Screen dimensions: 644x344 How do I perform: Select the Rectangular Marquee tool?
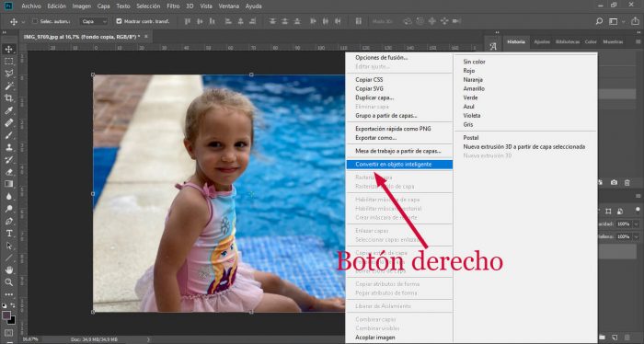[x=8, y=62]
